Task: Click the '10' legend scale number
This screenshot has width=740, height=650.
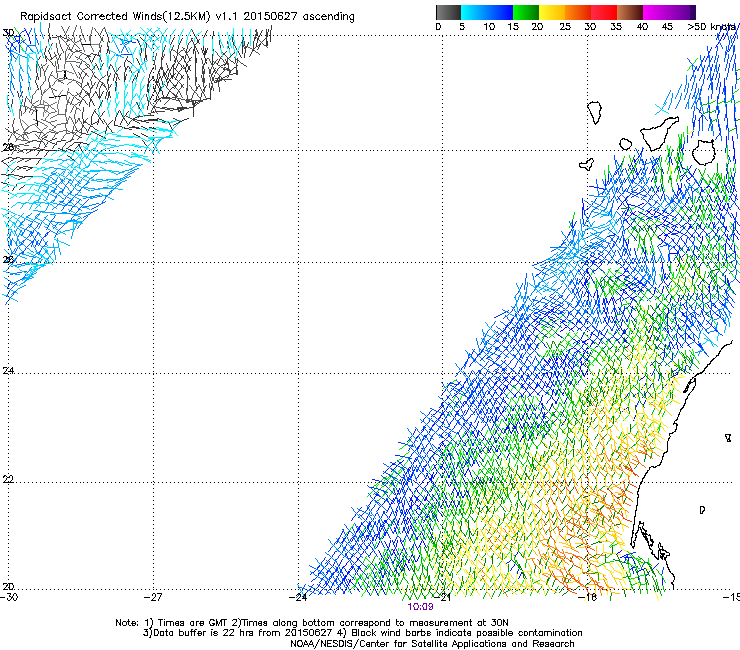Action: click(x=489, y=27)
